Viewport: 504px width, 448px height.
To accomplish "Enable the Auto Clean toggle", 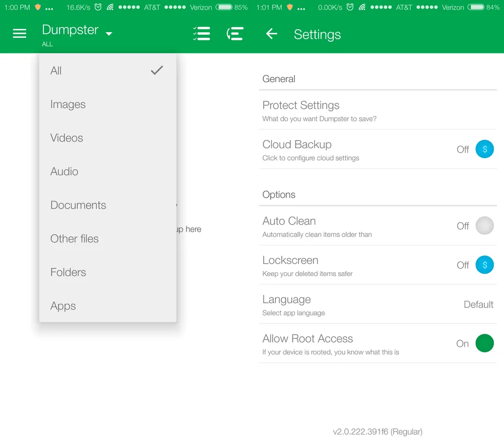I will point(484,225).
